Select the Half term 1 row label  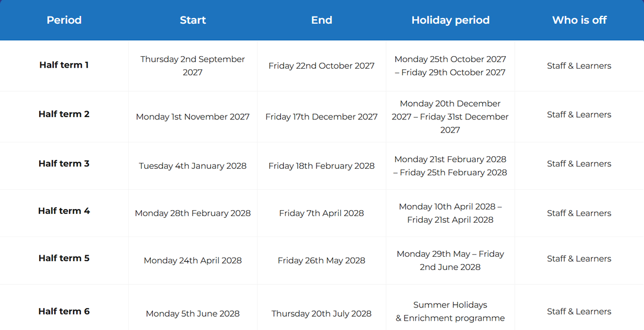[64, 65]
